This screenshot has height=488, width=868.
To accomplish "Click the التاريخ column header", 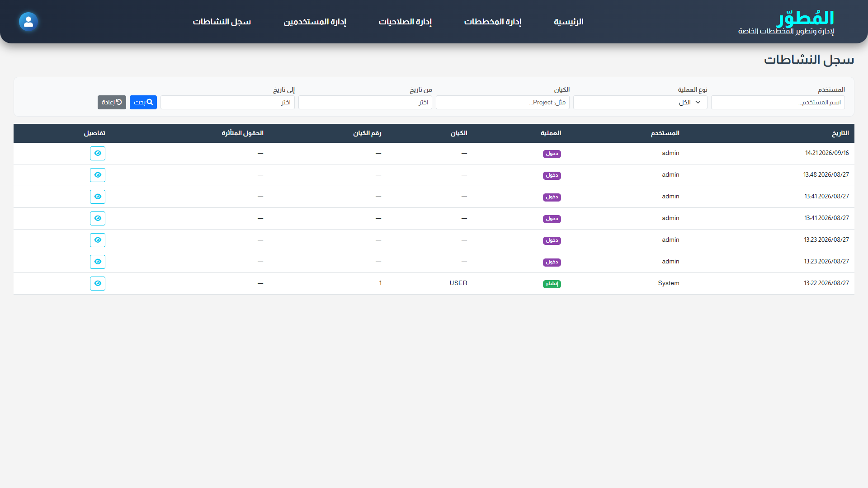I will click(x=840, y=133).
